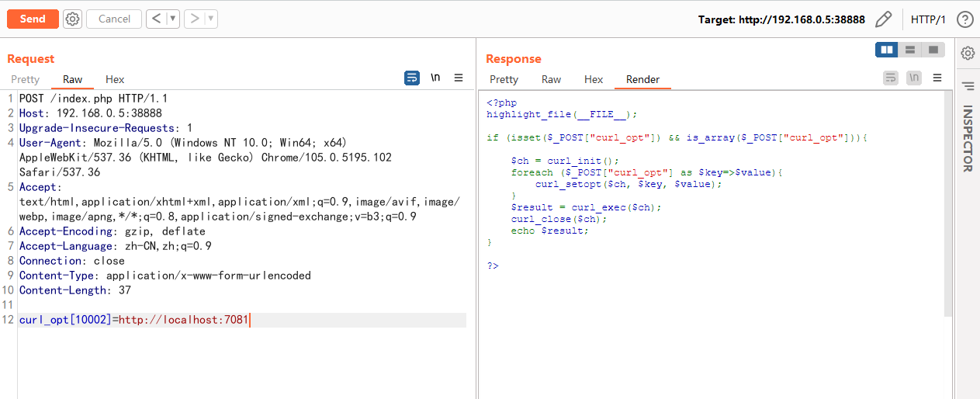The height and width of the screenshot is (399, 980).
Task: Open the back history dropdown arrow
Action: pos(172,19)
